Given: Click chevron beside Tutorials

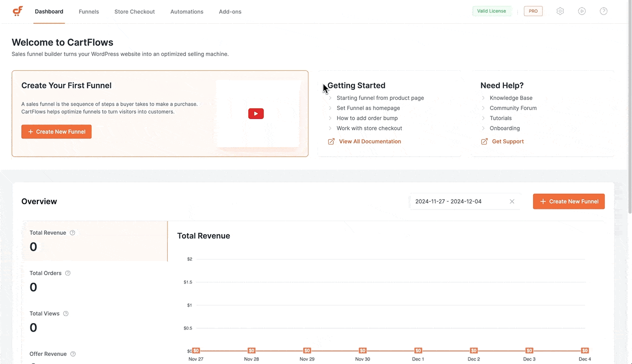Looking at the screenshot, I should point(483,118).
